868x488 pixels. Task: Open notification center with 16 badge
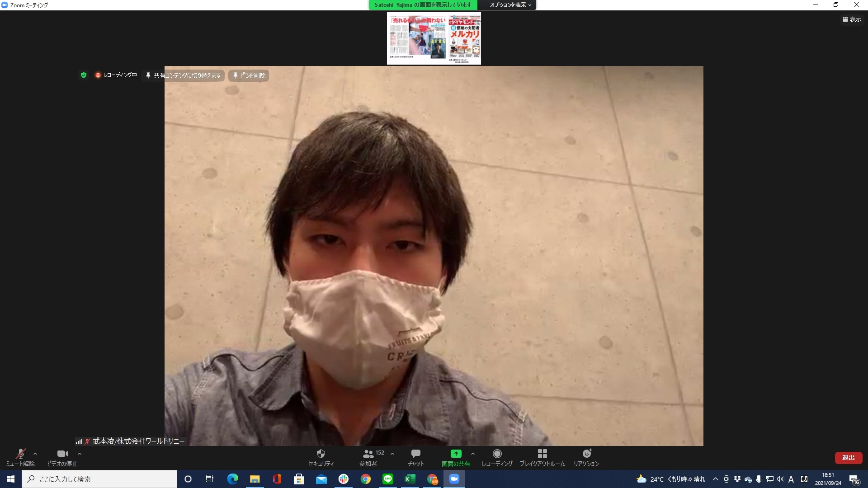coord(854,479)
